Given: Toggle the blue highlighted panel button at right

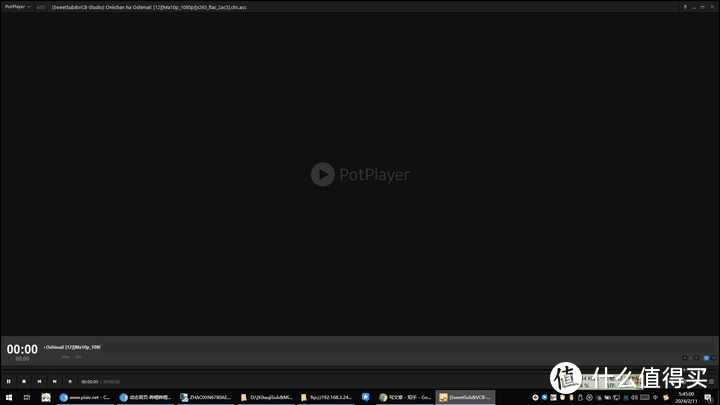Looking at the screenshot, I should coord(706,357).
